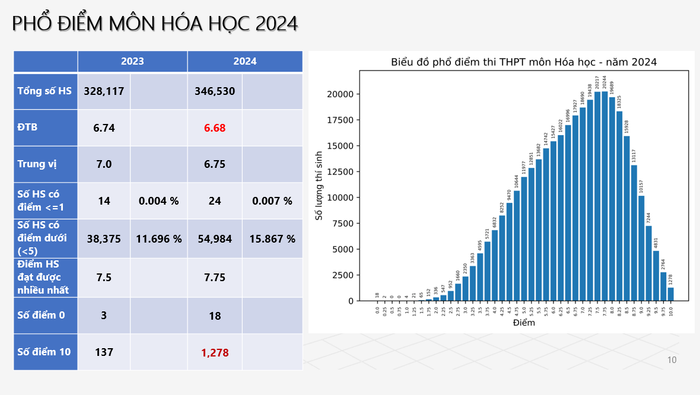Click the Tổng số HS row label

(45, 91)
